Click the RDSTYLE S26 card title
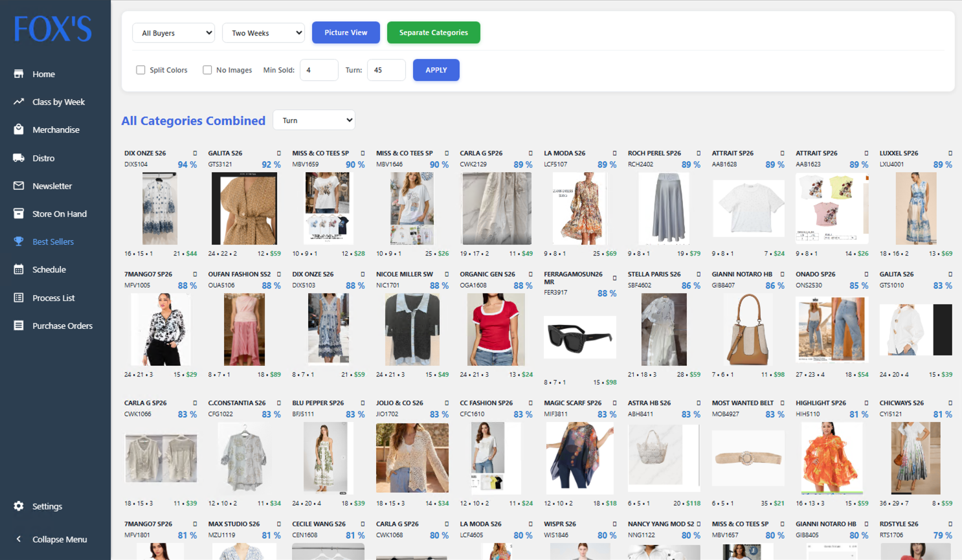Viewport: 962px width, 560px height. coord(899,524)
